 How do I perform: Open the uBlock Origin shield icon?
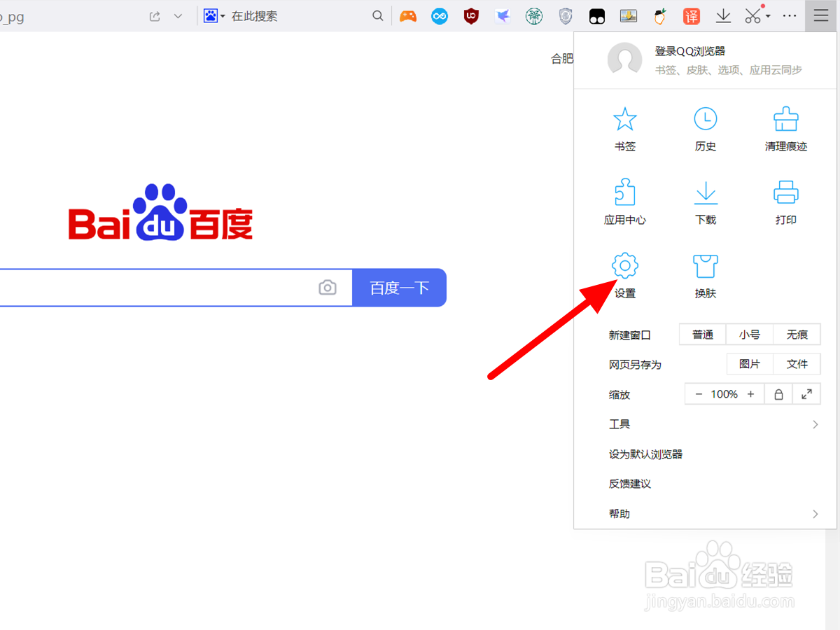point(472,16)
